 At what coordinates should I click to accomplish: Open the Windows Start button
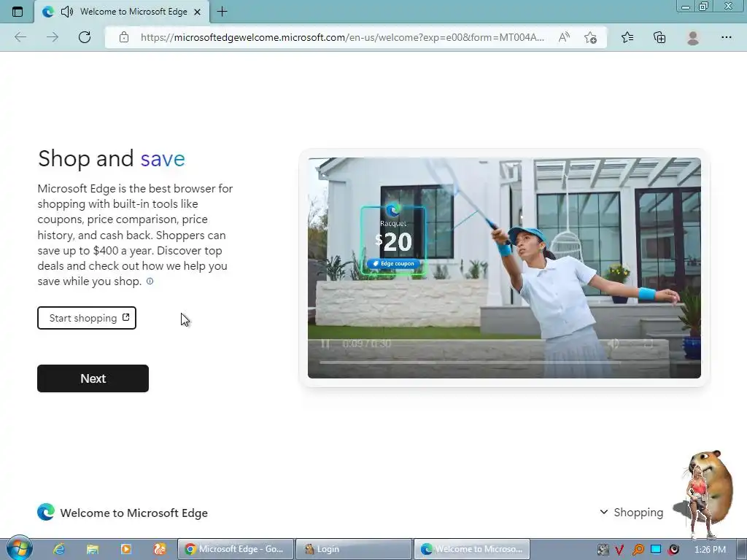click(x=20, y=548)
